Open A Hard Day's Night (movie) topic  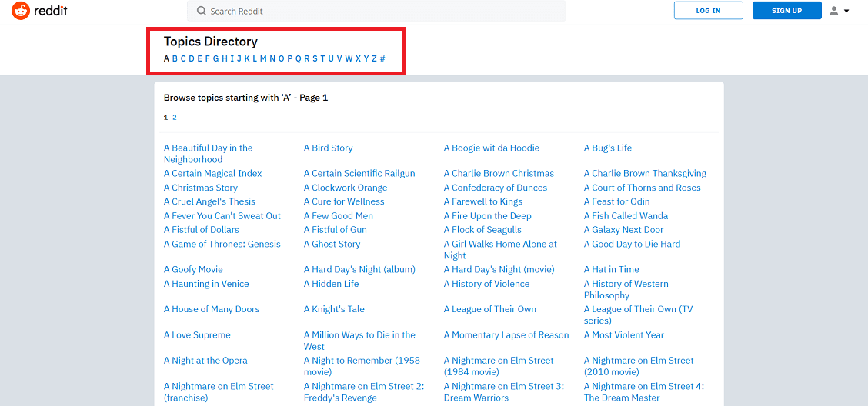[x=499, y=270]
